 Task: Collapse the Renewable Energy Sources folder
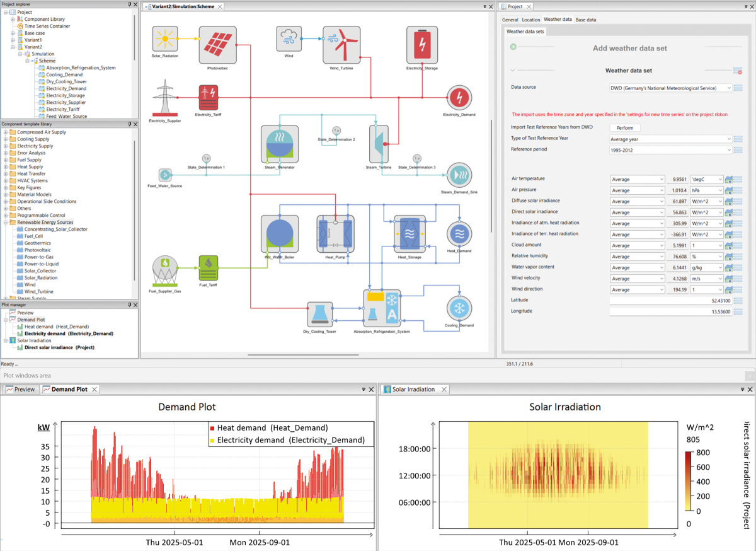[x=6, y=223]
